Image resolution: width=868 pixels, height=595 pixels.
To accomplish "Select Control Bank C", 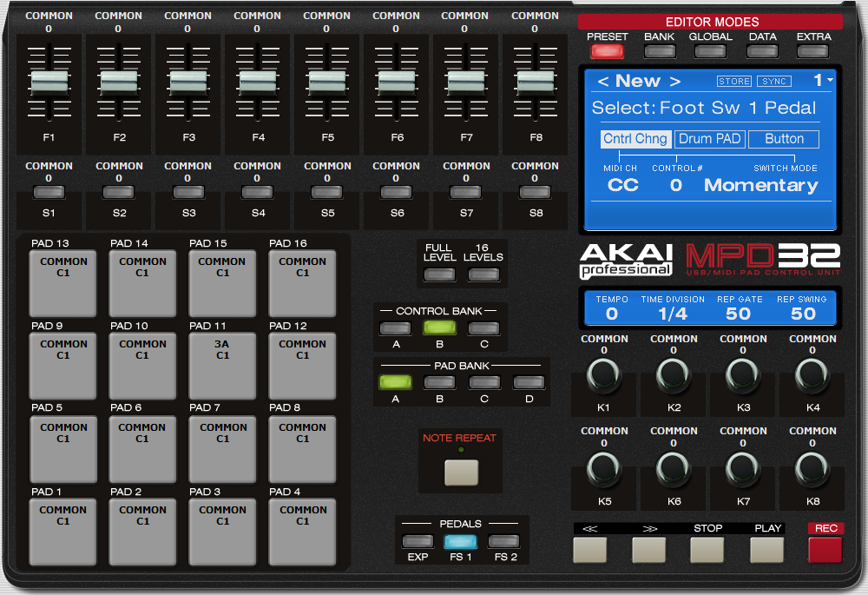I will 483,328.
